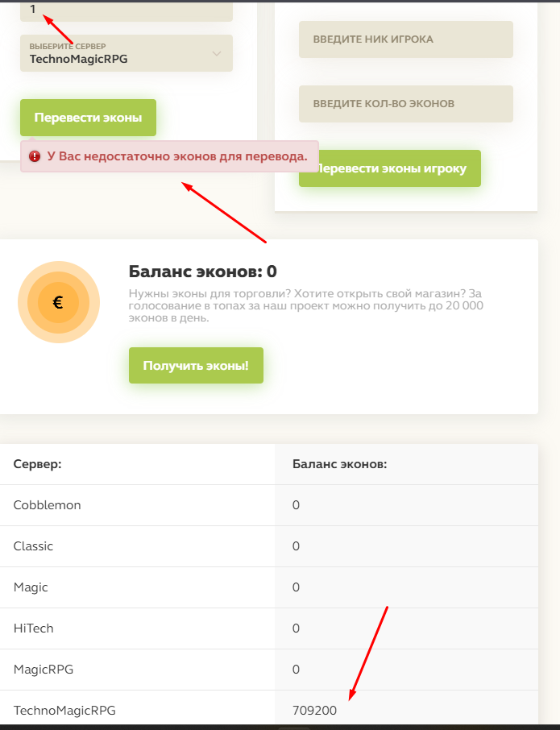Screen dimensions: 560x730
Task: Expand the server selection dropdown chevron
Action: coord(216,54)
